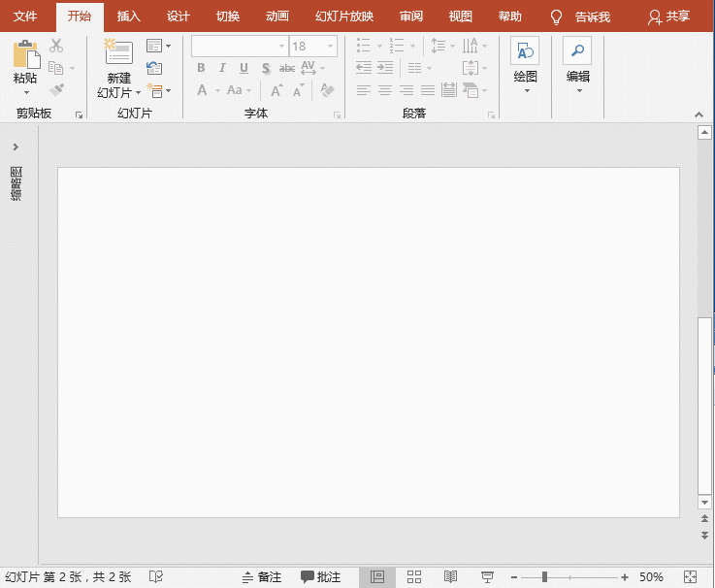Open the Editing search group
The height and width of the screenshot is (588, 715).
click(578, 65)
